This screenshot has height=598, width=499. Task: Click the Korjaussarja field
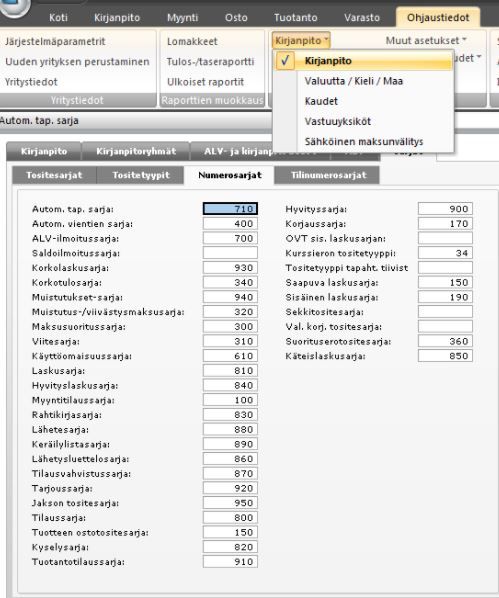(445, 223)
